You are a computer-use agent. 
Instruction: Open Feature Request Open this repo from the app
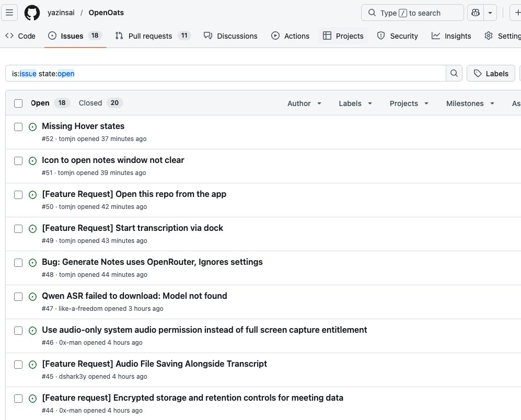click(x=134, y=194)
